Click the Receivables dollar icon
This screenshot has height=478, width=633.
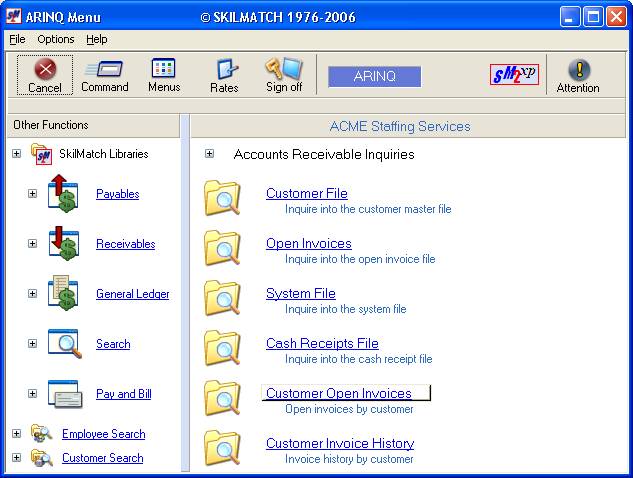coord(63,243)
